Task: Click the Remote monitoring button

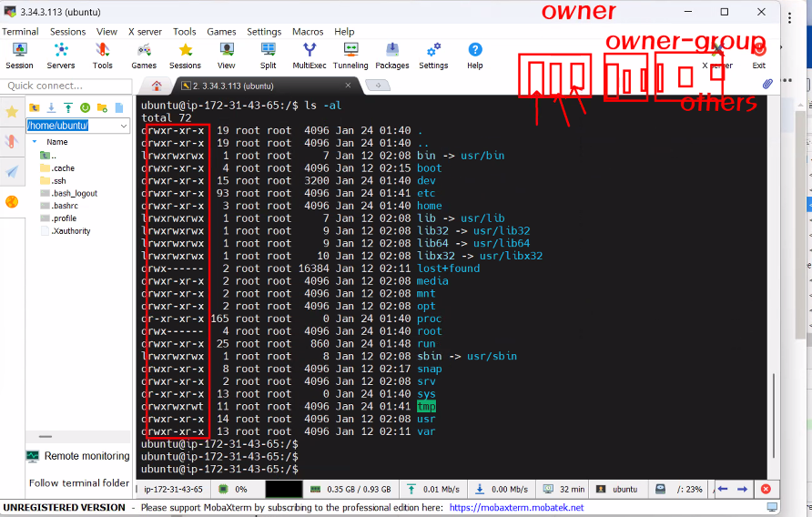Action: click(78, 456)
